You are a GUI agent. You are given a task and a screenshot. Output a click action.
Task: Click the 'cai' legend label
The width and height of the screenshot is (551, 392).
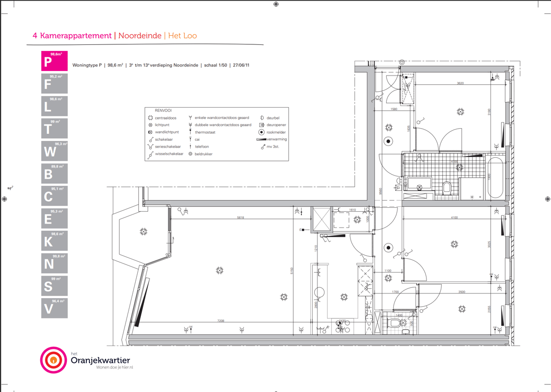(x=197, y=139)
